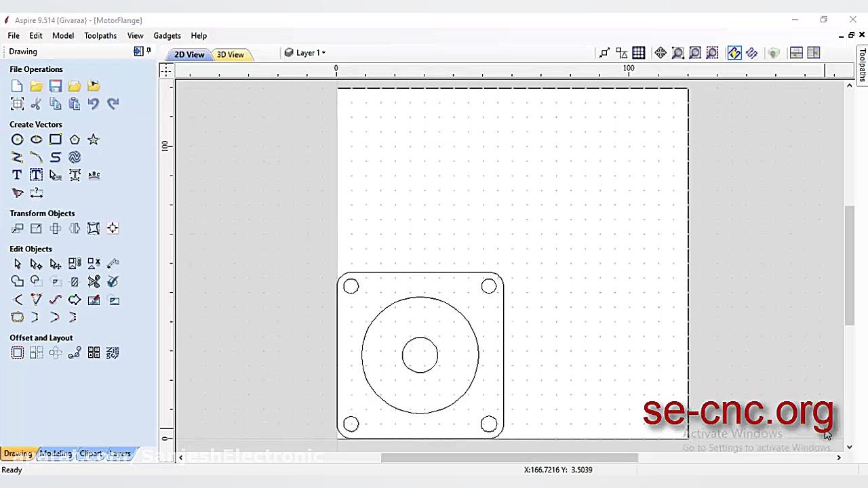Open an existing file with the folder icon

click(x=36, y=86)
